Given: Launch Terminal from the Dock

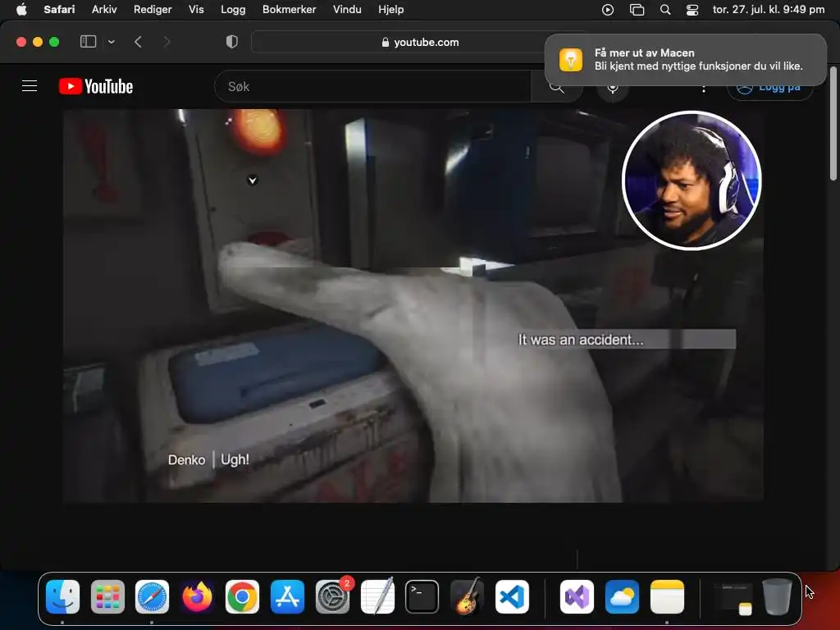Looking at the screenshot, I should pyautogui.click(x=422, y=597).
